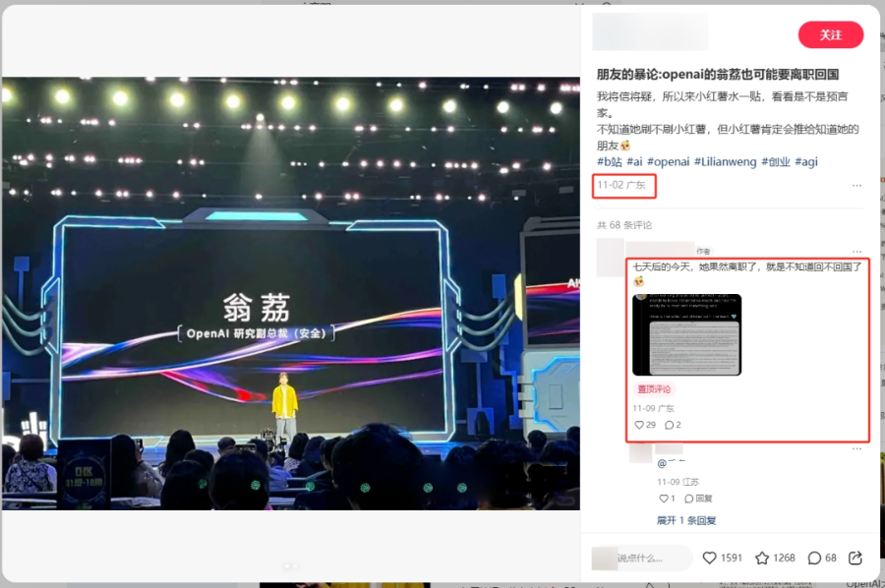885x588 pixels.
Task: Open the pinned comment author's avatar
Action: click(x=611, y=258)
